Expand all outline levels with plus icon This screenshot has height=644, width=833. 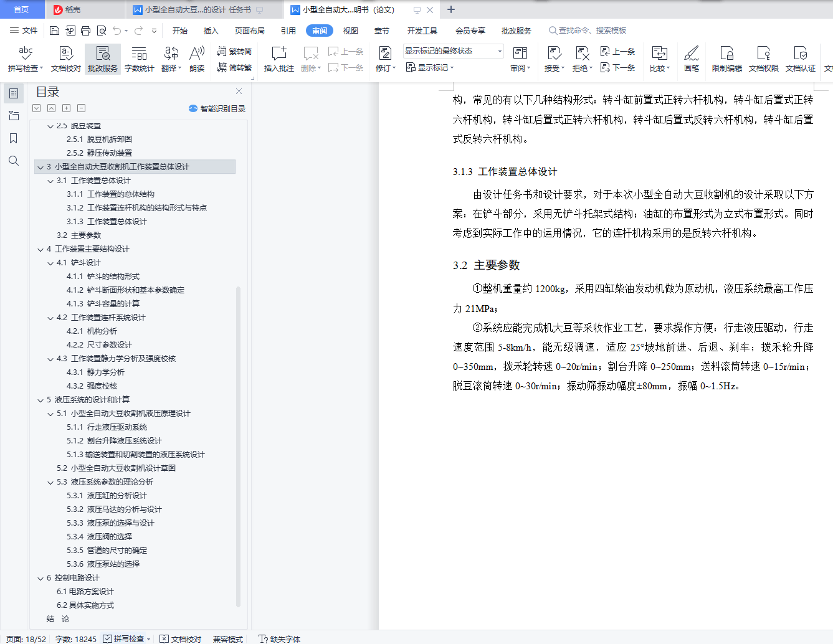[x=67, y=108]
